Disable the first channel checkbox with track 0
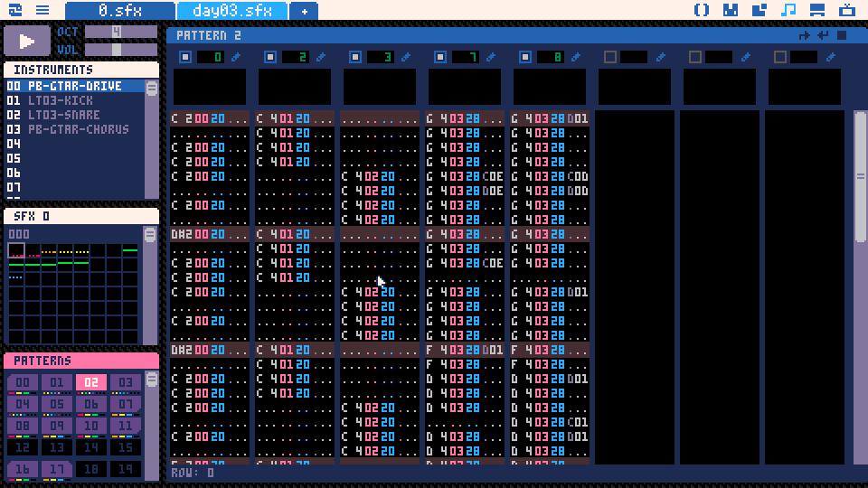 [x=185, y=57]
